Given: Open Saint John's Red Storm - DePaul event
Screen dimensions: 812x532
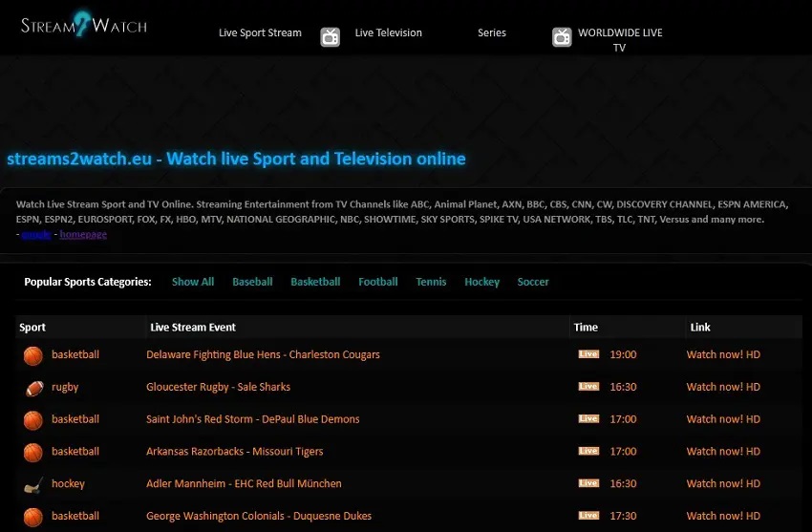Looking at the screenshot, I should (253, 418).
